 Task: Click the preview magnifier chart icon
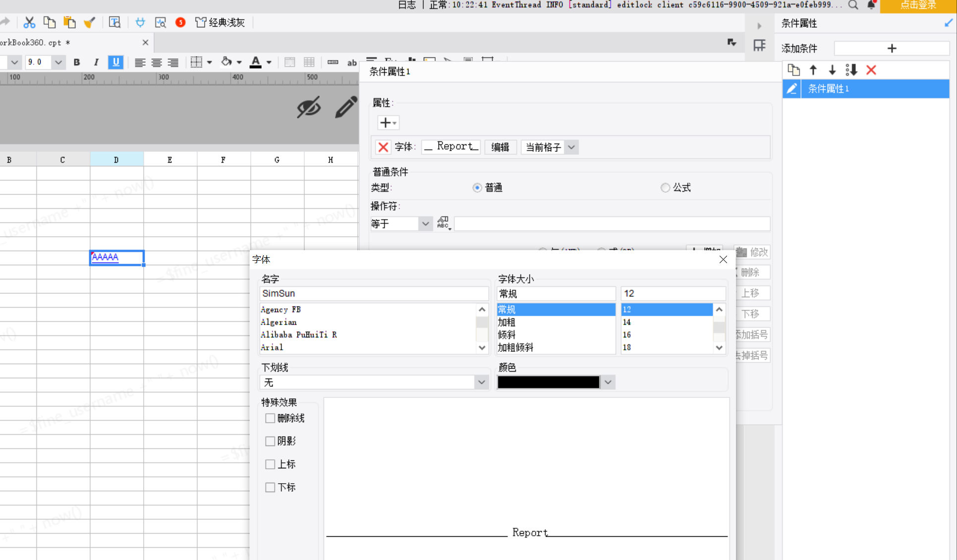pos(161,22)
